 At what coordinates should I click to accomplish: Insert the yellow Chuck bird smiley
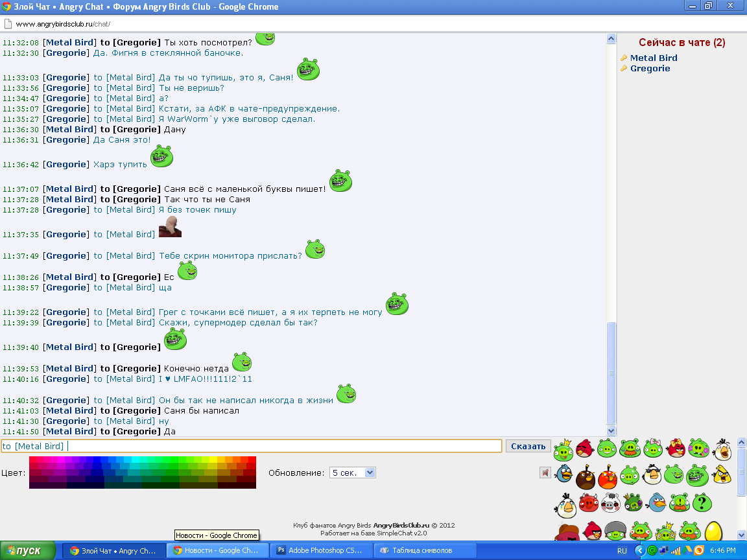(x=722, y=474)
